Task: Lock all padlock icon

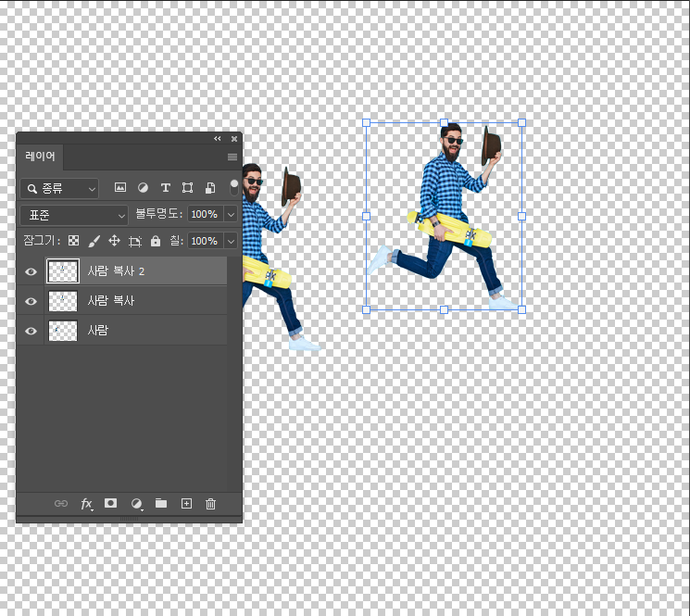Action: click(156, 241)
